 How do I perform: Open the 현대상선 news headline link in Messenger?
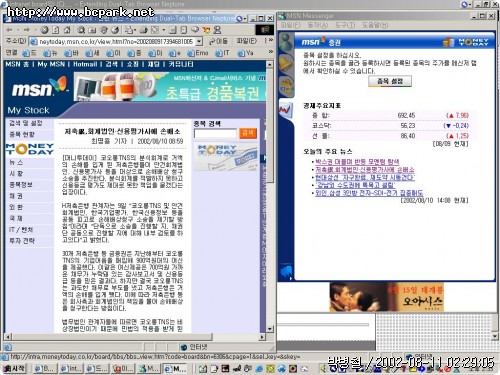coord(365,177)
